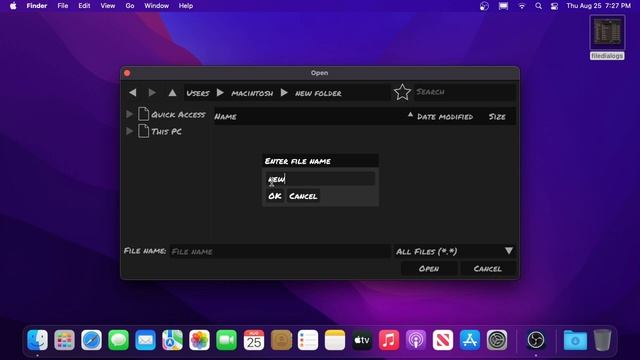Cancel the Enter file name prompt

[x=303, y=196]
